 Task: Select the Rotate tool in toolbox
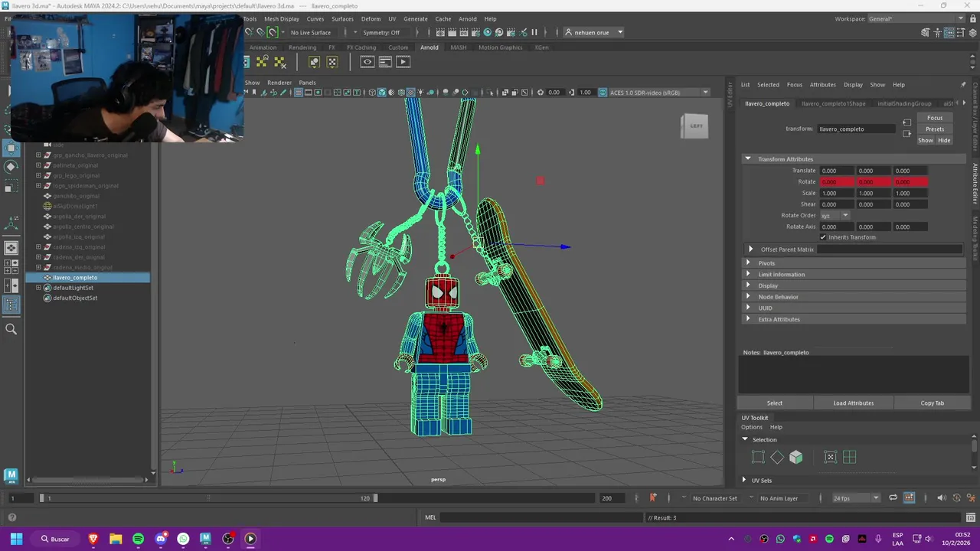coord(11,166)
